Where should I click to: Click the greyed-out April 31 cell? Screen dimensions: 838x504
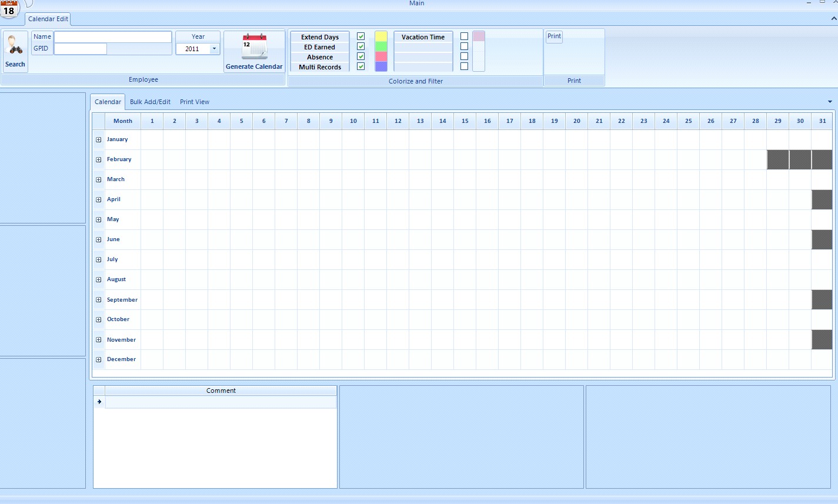(x=822, y=200)
